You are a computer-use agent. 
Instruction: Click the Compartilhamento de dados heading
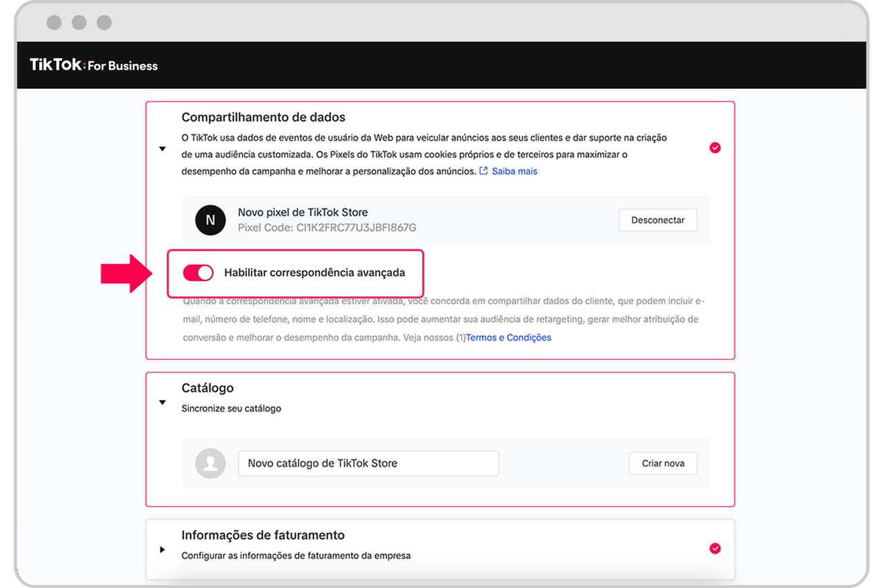click(264, 117)
